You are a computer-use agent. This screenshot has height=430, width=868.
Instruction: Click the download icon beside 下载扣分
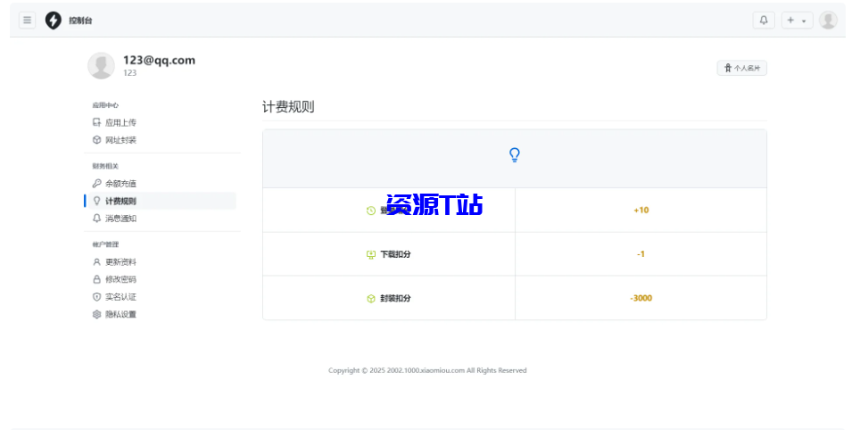(371, 254)
